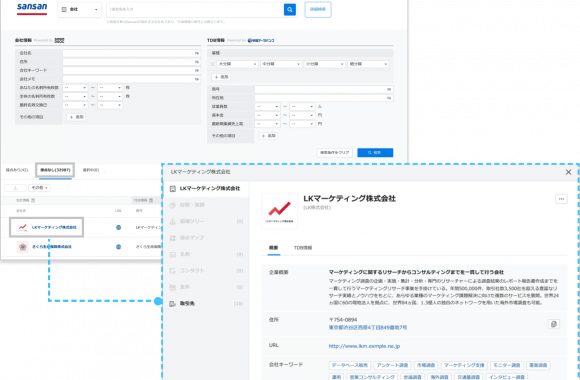This screenshot has height=380, width=580.
Task: Switch to the 接点あり(42) tab
Action: pyautogui.click(x=17, y=170)
